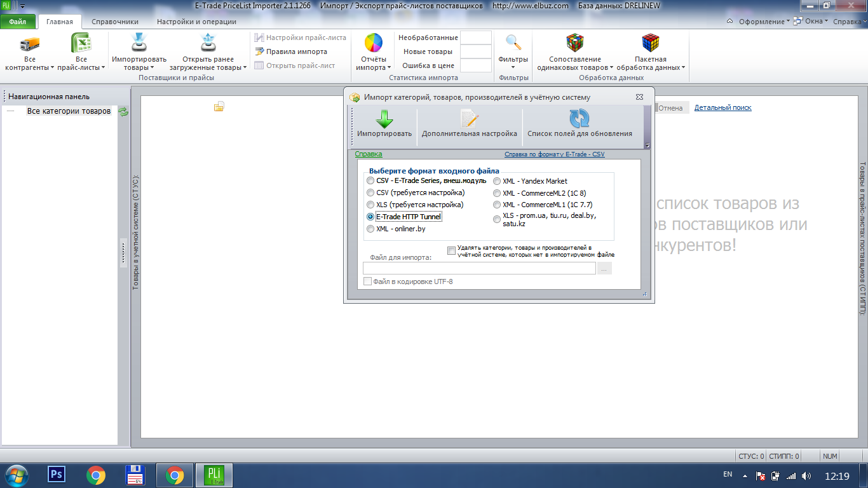Expand the Все прайс-листы dropdown arrow

point(103,67)
